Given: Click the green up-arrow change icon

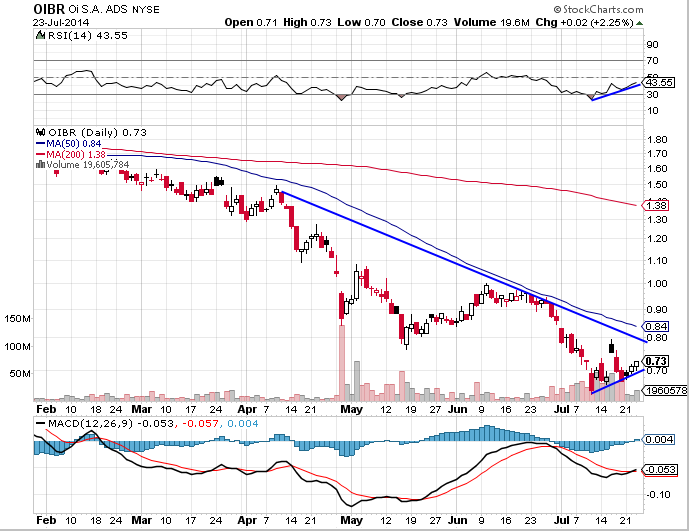Looking at the screenshot, I should pyautogui.click(x=639, y=23).
